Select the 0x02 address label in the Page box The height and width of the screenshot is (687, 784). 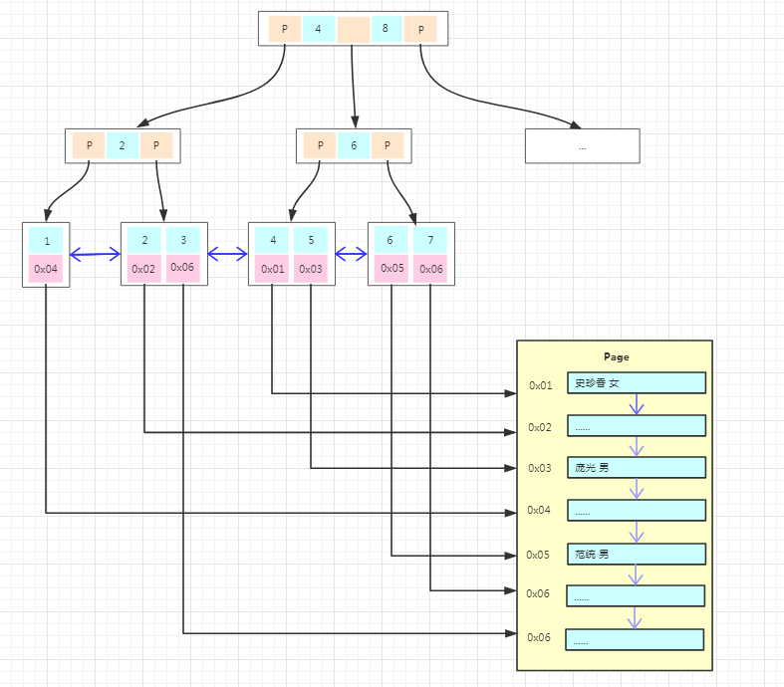540,428
